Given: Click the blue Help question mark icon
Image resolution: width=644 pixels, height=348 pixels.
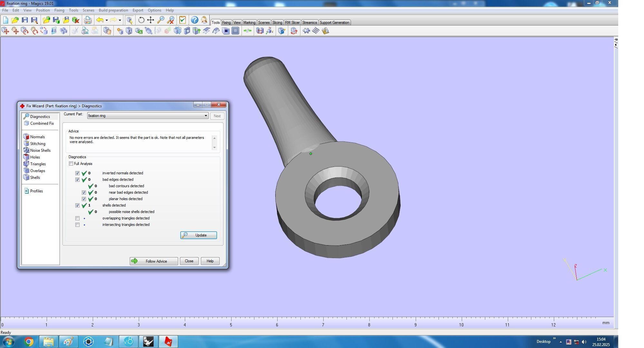Looking at the screenshot, I should pos(194,20).
